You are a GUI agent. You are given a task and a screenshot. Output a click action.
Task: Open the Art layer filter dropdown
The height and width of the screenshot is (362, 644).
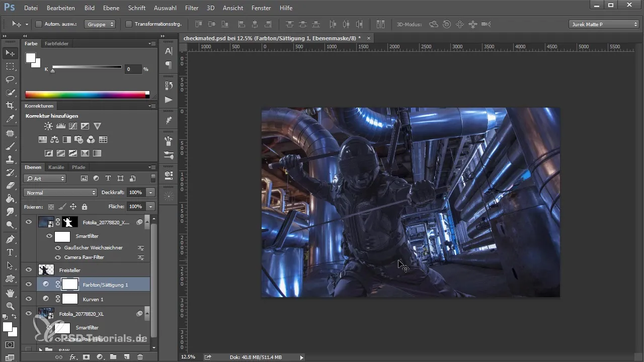pyautogui.click(x=45, y=178)
